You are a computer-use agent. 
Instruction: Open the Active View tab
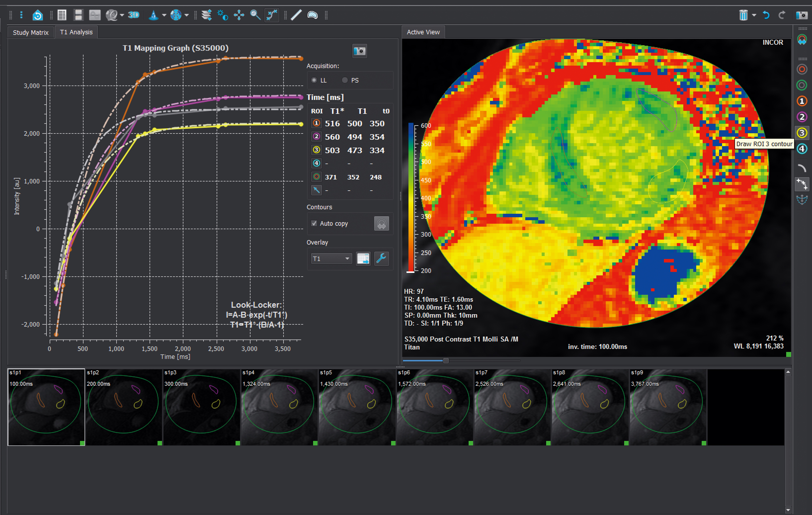[423, 32]
